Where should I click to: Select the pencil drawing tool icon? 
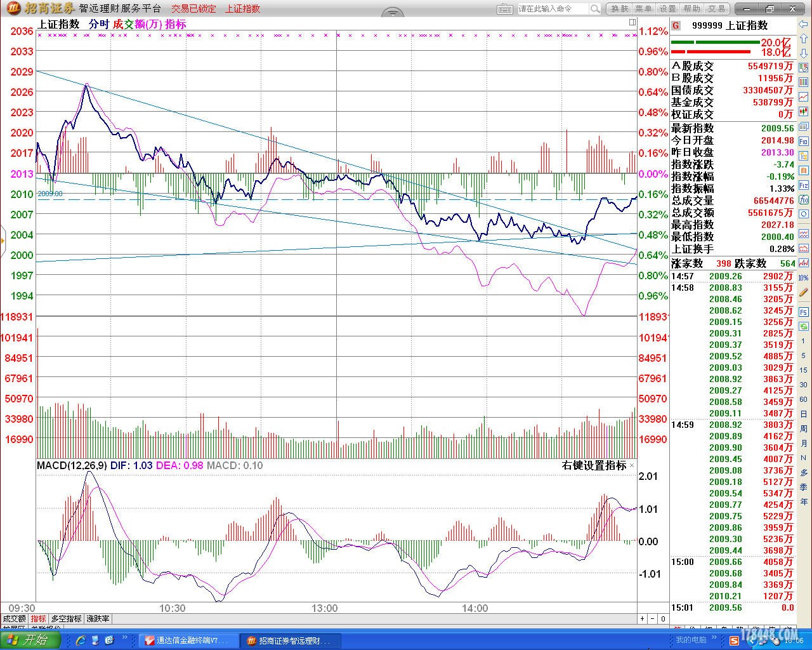pos(804,293)
